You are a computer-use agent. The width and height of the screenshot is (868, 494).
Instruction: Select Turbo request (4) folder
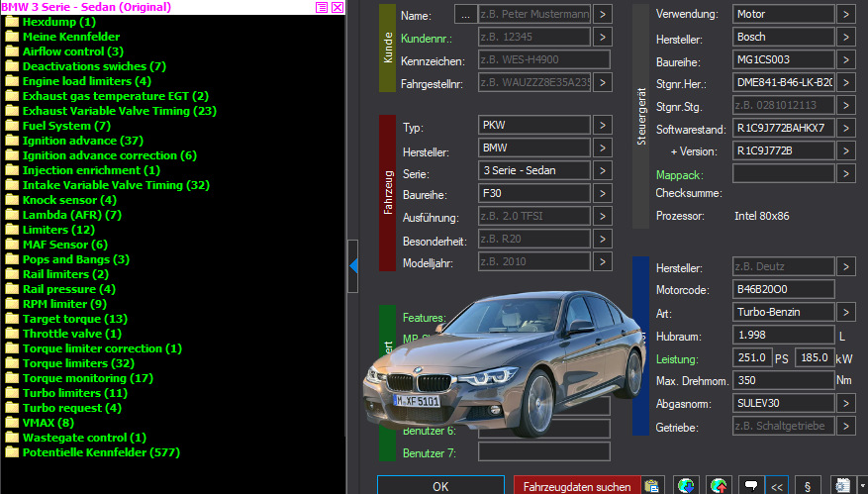click(63, 408)
